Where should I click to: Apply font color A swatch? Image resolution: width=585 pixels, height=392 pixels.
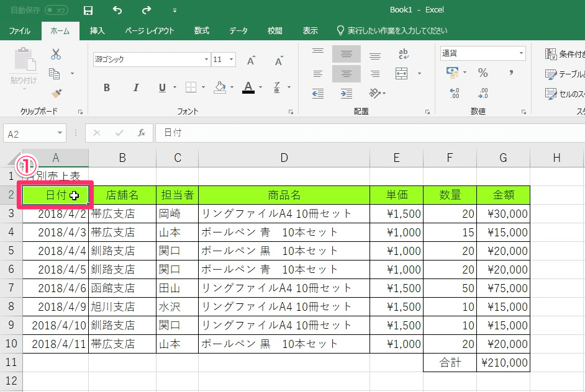click(x=248, y=87)
